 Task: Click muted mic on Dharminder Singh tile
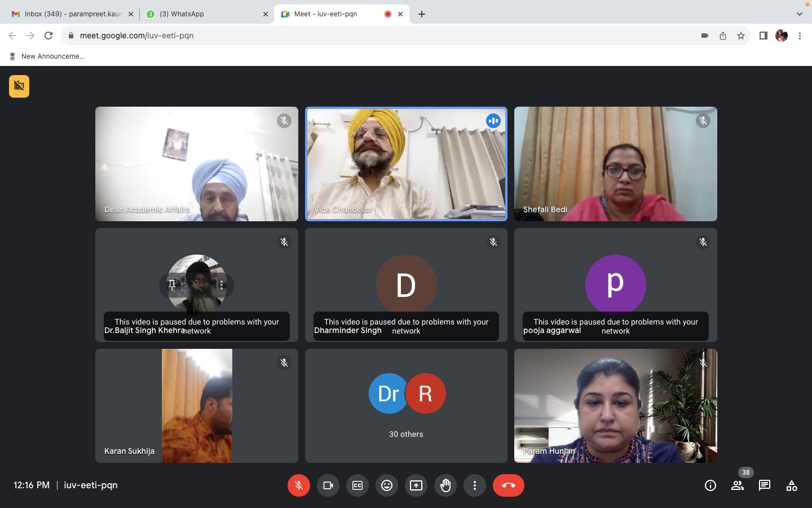coord(493,242)
